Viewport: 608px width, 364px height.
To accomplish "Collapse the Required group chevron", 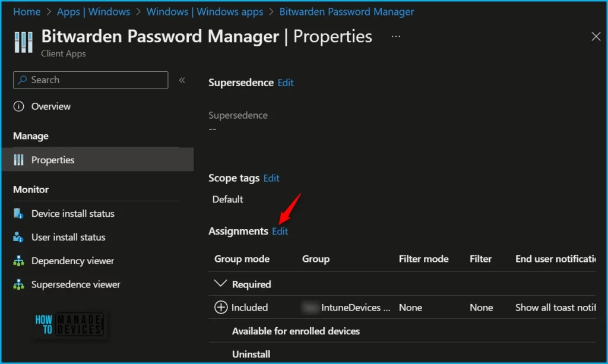I will pos(220,284).
